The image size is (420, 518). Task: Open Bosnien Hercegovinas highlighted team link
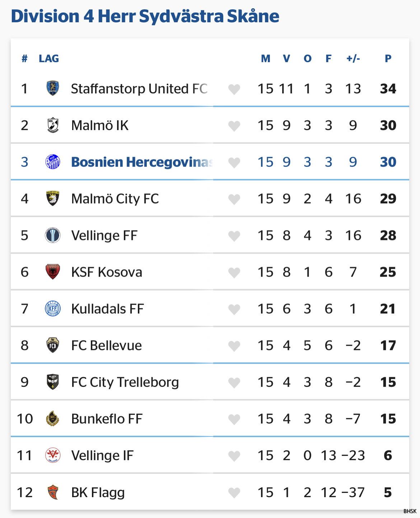point(142,162)
